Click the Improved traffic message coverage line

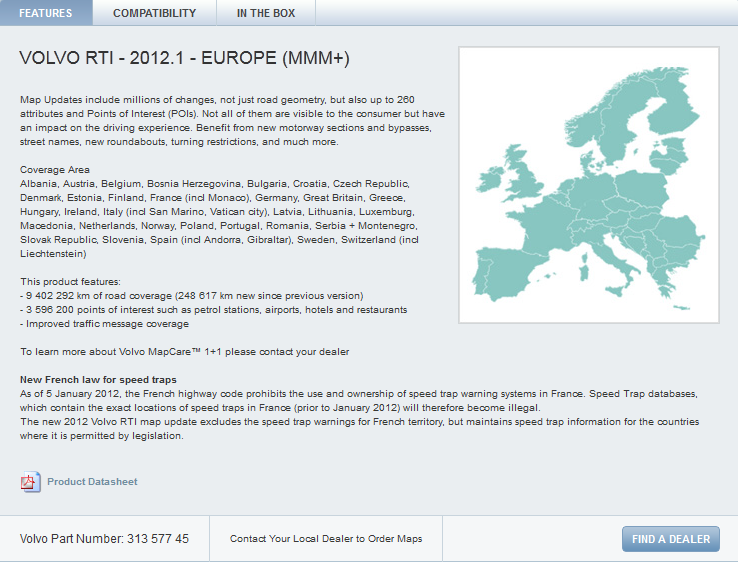tap(104, 324)
